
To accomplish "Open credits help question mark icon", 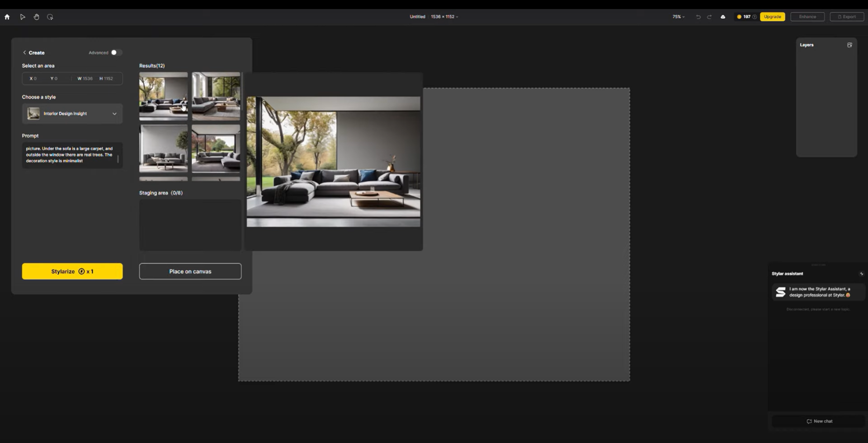I will [x=755, y=17].
